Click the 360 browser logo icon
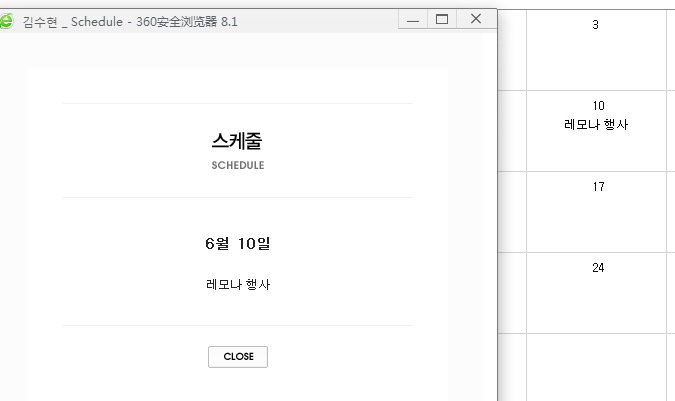 [6, 21]
